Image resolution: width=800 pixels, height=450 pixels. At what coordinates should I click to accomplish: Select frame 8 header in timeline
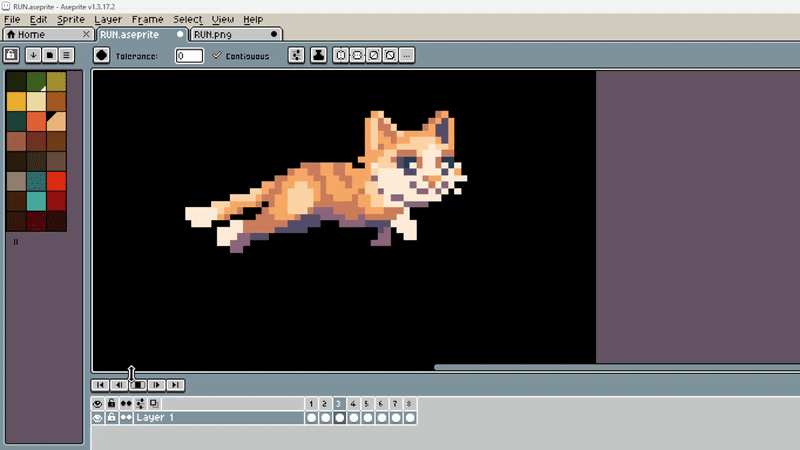[409, 404]
